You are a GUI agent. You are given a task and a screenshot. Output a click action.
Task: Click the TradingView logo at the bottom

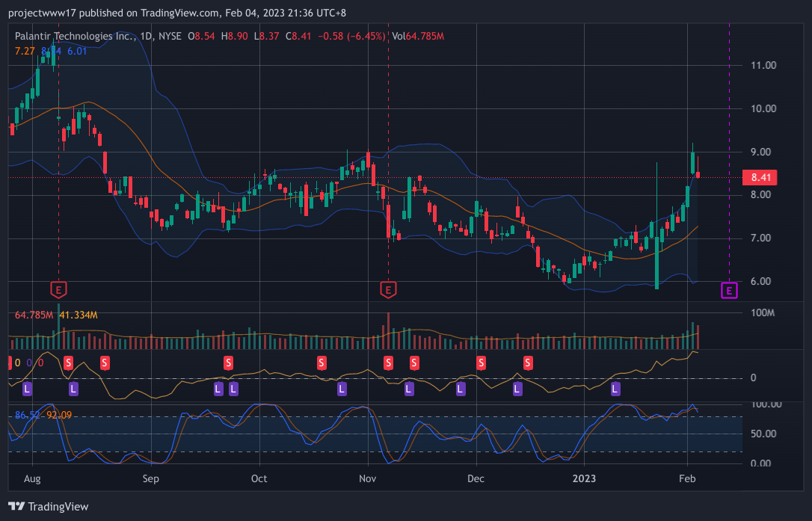point(49,507)
